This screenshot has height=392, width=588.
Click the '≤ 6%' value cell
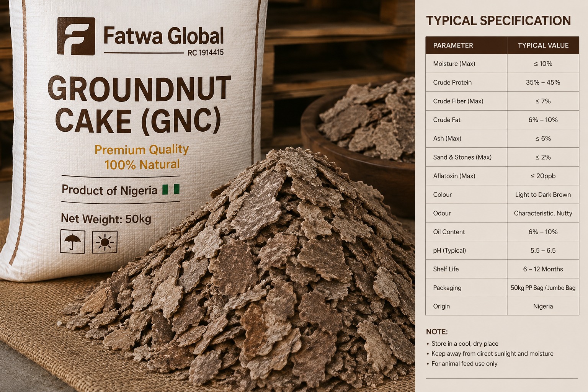point(543,139)
